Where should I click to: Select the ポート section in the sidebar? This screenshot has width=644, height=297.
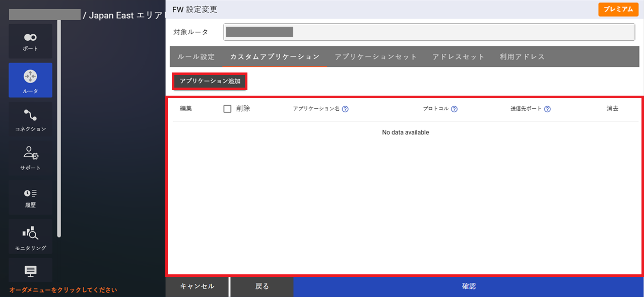click(30, 41)
